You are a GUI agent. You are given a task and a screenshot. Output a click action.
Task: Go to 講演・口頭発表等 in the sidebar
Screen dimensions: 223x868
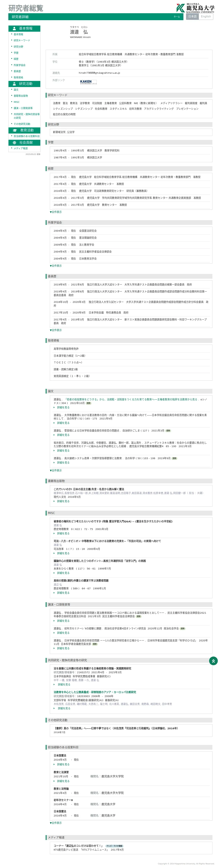pos(23,108)
